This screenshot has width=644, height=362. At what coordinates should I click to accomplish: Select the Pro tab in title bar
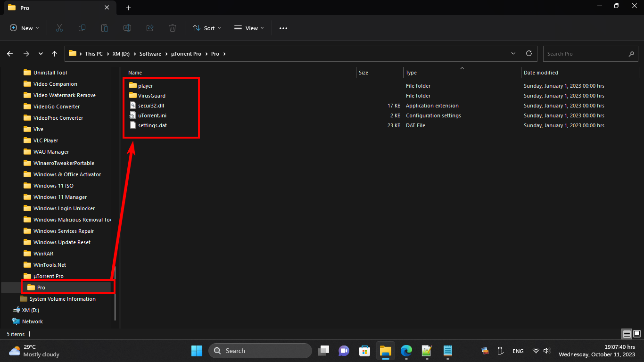[x=59, y=8]
